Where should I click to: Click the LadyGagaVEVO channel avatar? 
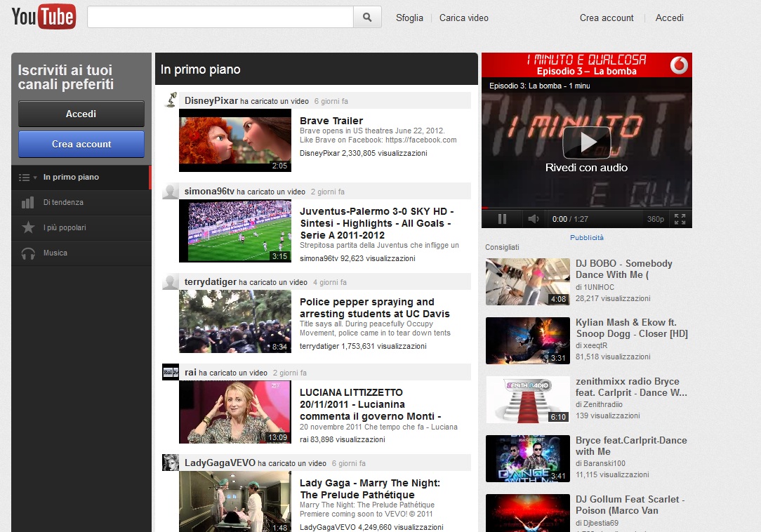(x=170, y=463)
